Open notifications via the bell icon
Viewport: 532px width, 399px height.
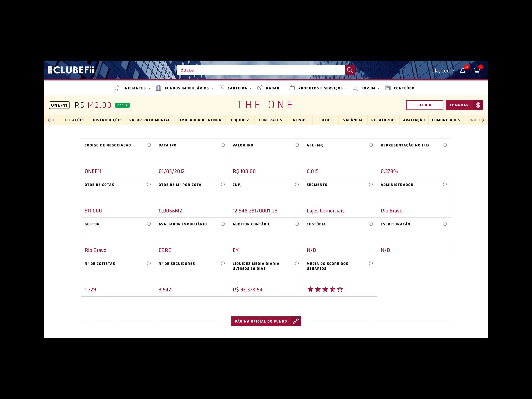pyautogui.click(x=463, y=71)
